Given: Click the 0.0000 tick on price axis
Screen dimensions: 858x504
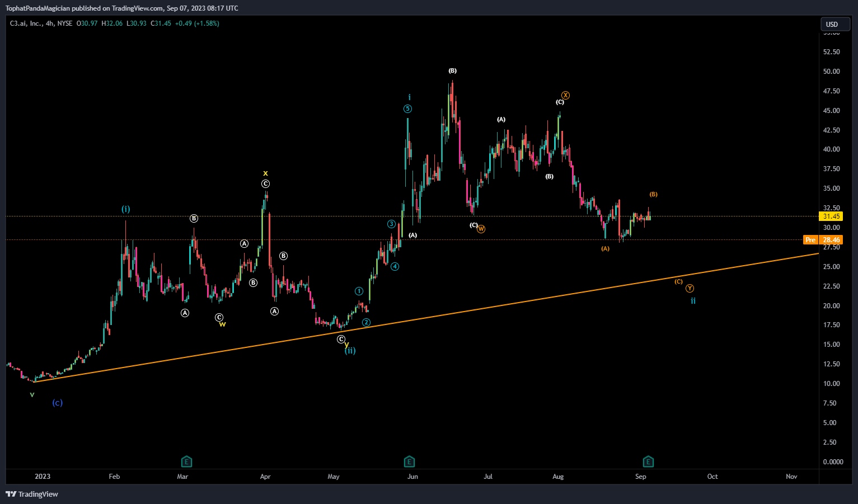Looking at the screenshot, I should click(833, 462).
